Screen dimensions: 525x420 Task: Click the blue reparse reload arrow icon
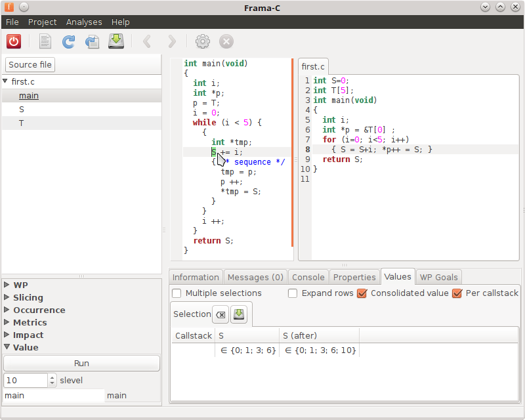(69, 41)
